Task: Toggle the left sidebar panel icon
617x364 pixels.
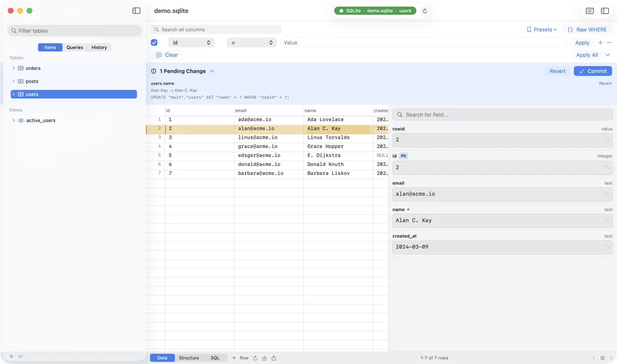Action: (137, 11)
